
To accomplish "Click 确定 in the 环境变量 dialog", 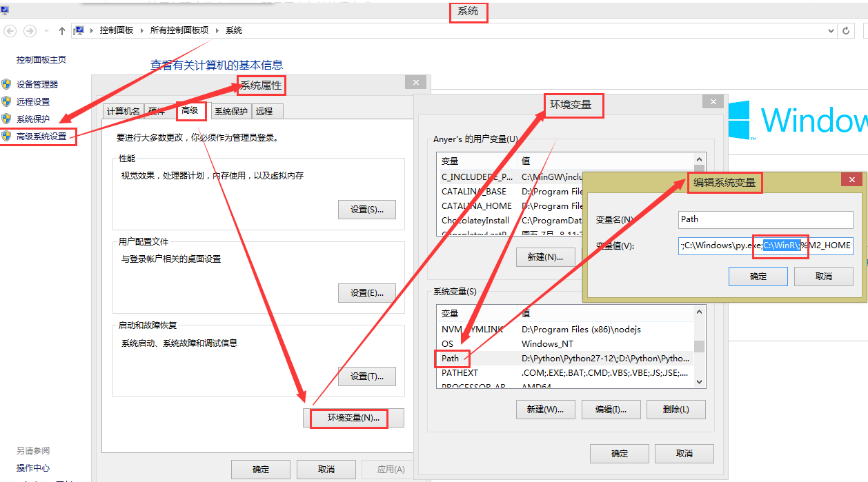I will coord(620,453).
